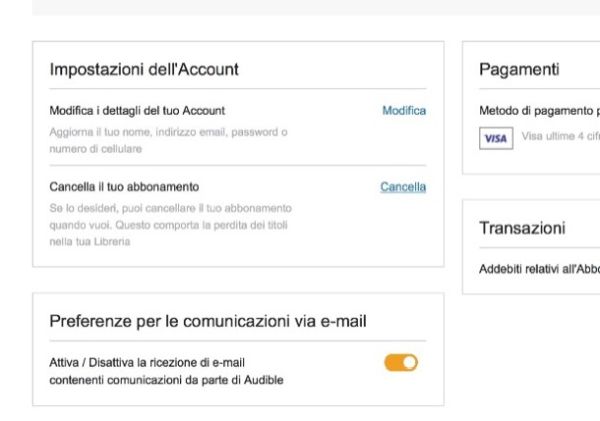Click the 'Se lo desideri, puoi cancellare' description

coord(170,208)
